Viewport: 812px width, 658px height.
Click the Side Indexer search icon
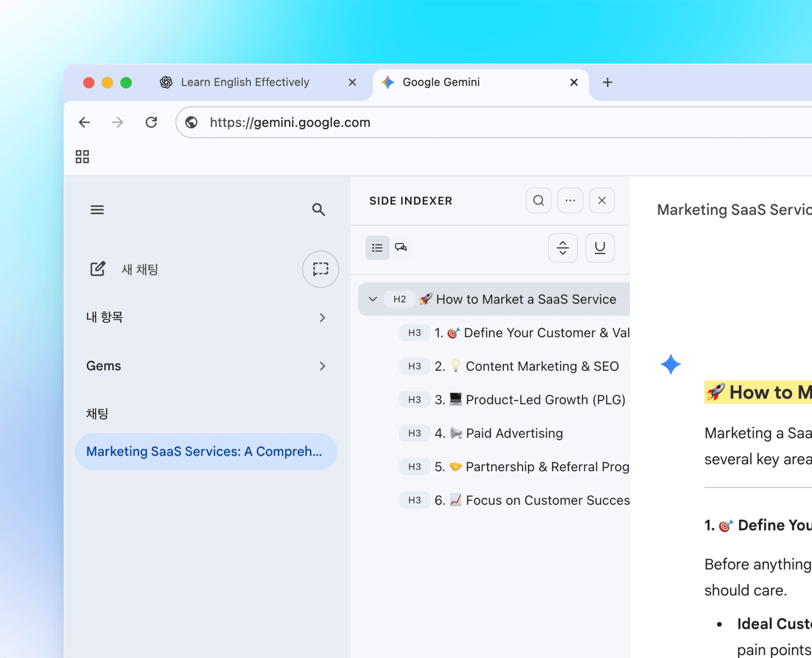click(x=538, y=200)
